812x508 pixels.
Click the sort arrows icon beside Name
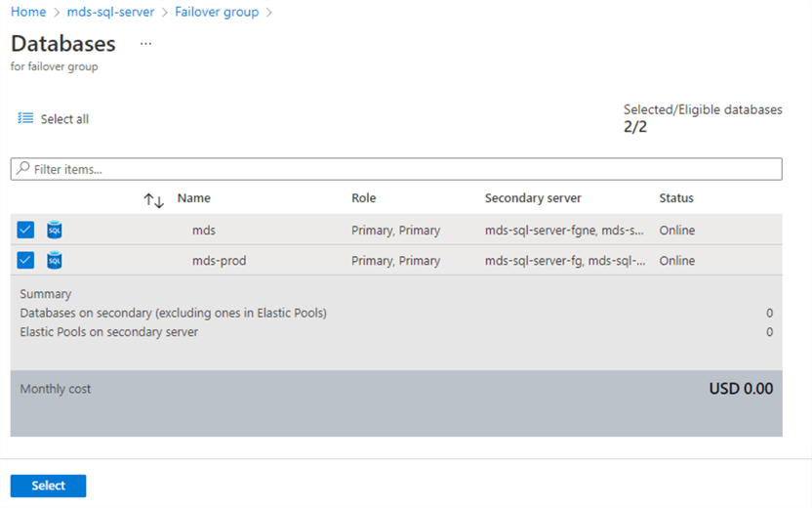pyautogui.click(x=154, y=200)
